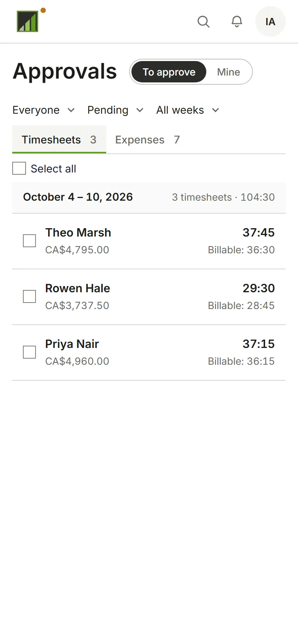Viewport: 298px width, 644px height.
Task: Open the search magnifier icon
Action: click(203, 22)
